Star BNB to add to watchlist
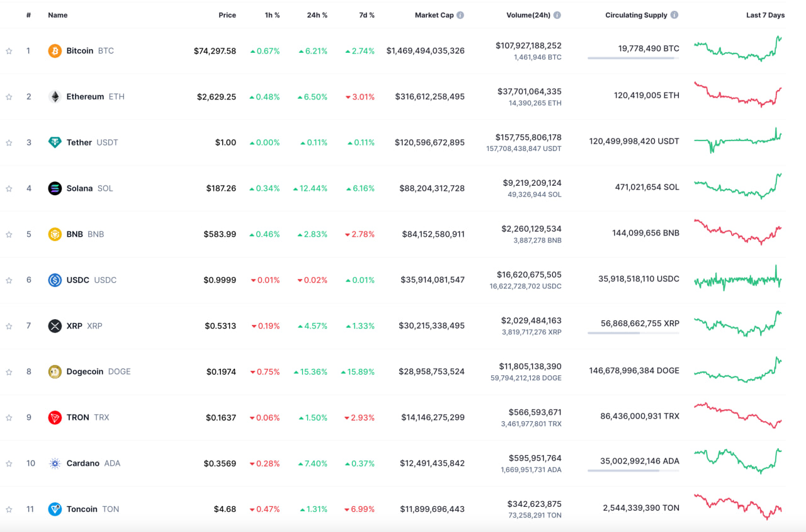This screenshot has height=532, width=806. pos(9,234)
